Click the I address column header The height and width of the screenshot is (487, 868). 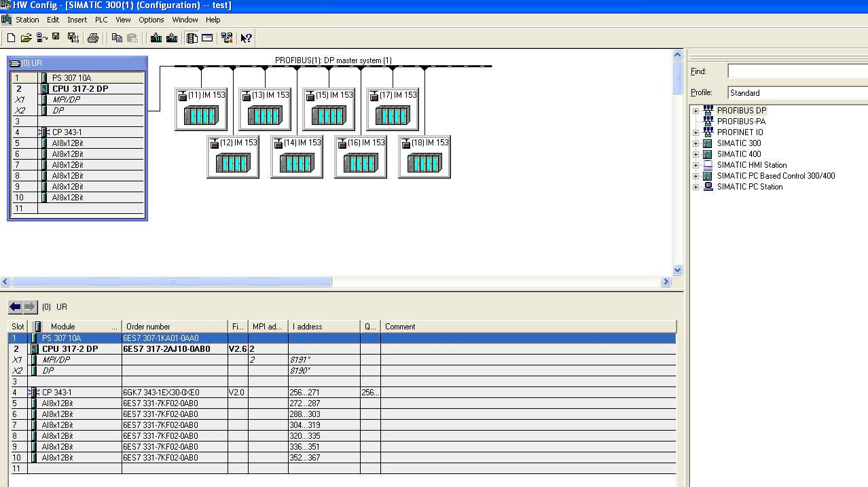324,327
